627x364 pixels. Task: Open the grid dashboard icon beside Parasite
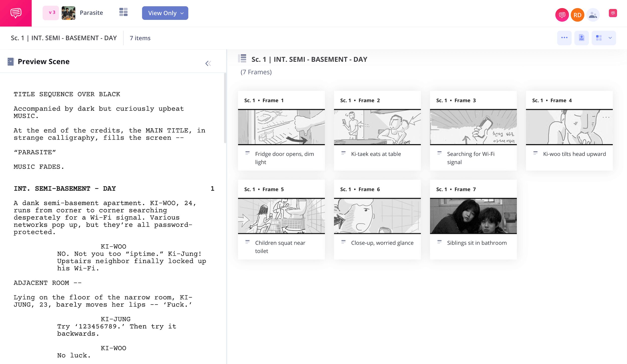point(123,12)
